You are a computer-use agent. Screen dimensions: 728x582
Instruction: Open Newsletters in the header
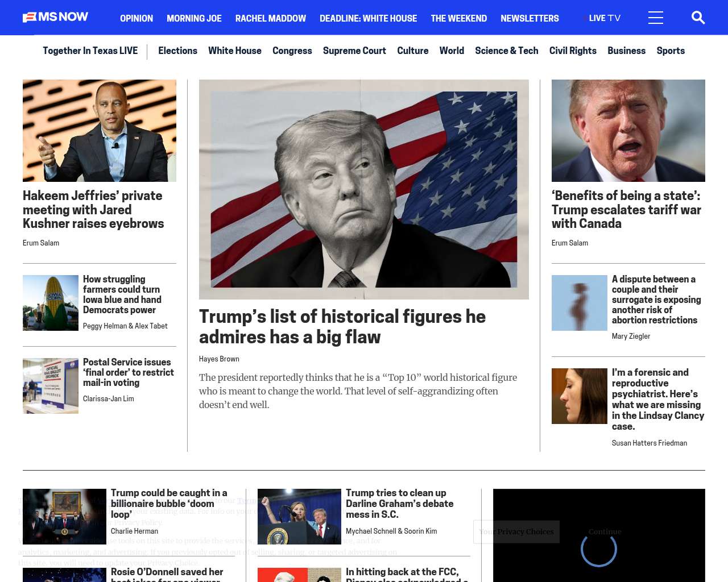[530, 18]
